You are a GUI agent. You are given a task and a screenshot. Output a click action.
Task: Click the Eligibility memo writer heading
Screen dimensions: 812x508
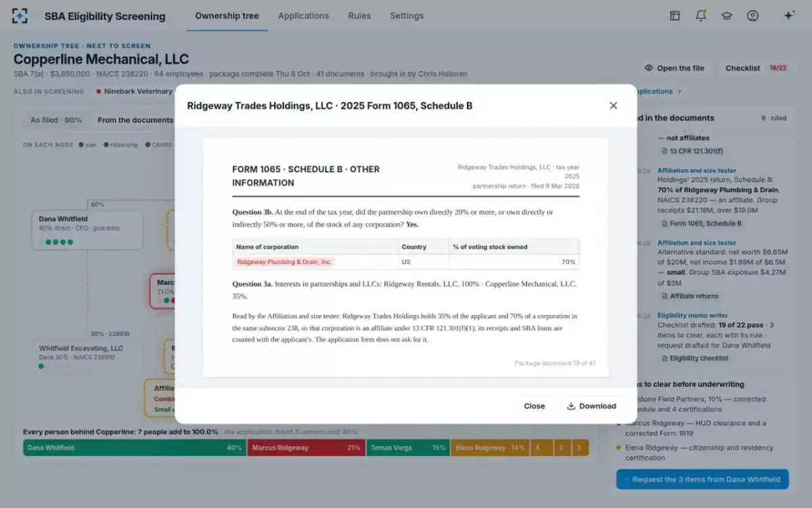pyautogui.click(x=692, y=315)
